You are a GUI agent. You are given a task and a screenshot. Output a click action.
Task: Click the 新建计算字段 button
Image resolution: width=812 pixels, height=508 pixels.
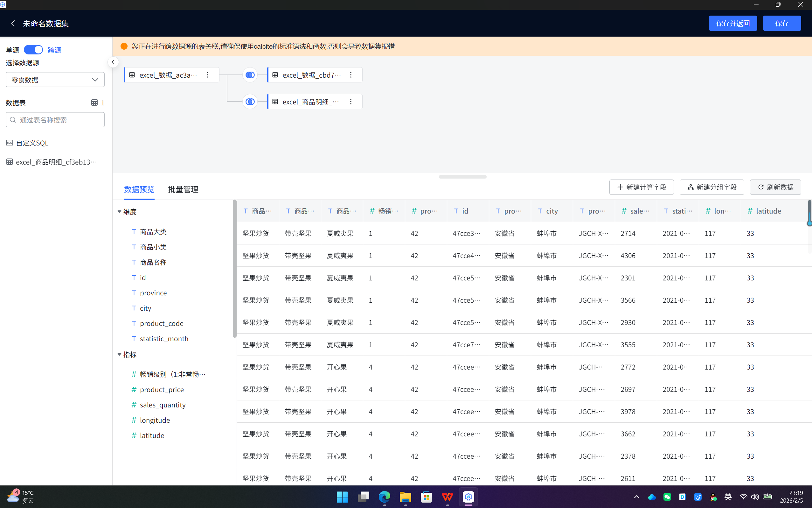pos(641,187)
